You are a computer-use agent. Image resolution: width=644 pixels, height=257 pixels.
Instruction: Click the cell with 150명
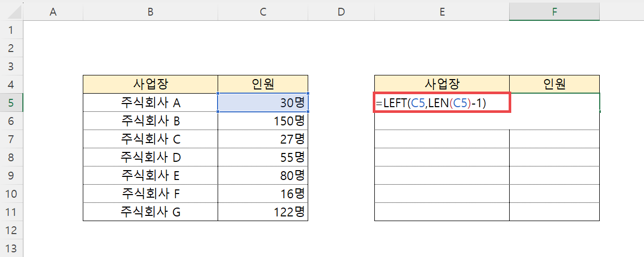pos(263,121)
